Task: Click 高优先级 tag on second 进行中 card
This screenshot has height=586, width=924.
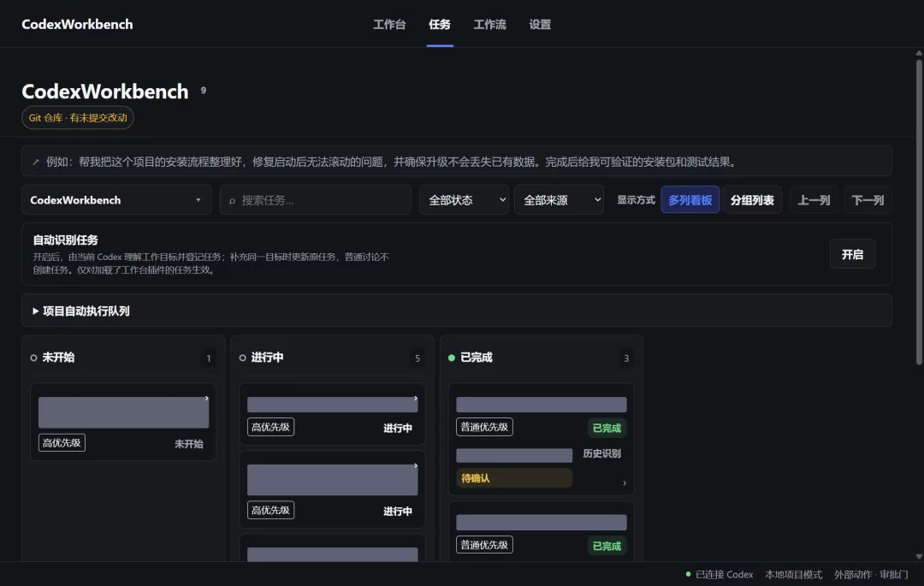Action: coord(270,510)
